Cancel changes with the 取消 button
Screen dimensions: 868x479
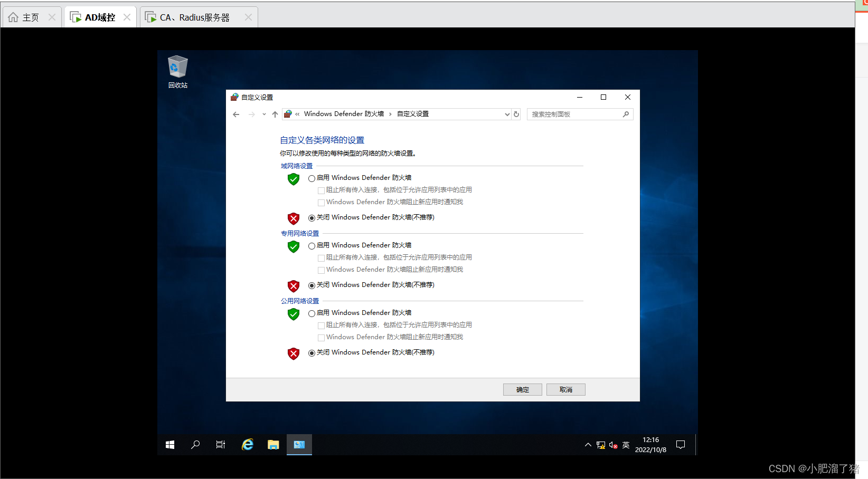(566, 389)
